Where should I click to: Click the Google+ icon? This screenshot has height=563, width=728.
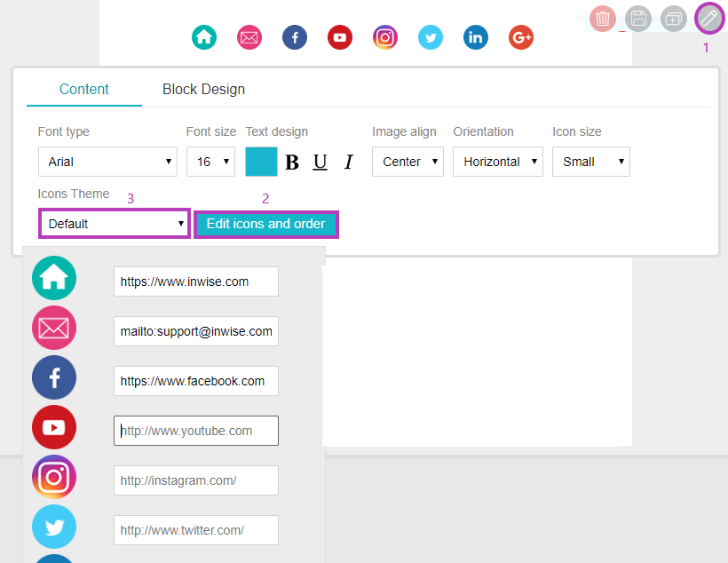(520, 37)
